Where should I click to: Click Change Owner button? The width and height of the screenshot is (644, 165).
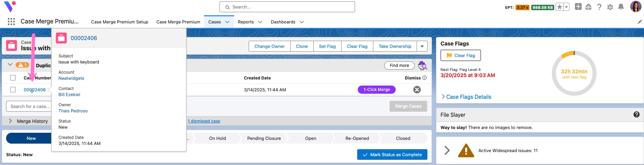(270, 46)
